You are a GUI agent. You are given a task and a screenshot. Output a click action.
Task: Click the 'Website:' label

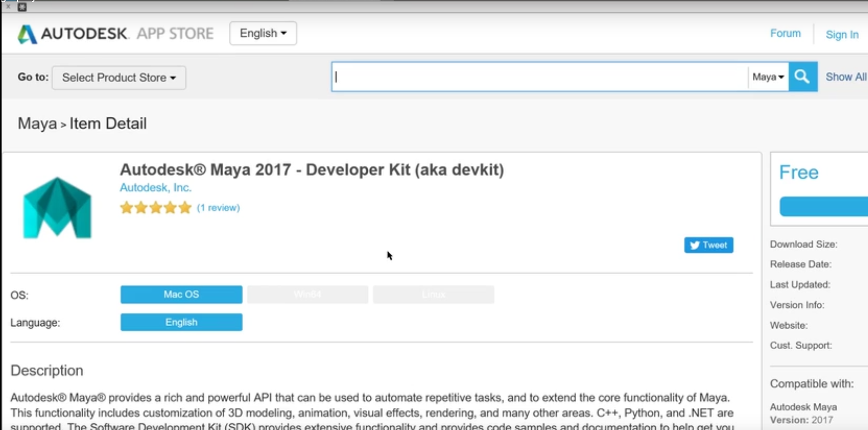[x=788, y=325]
